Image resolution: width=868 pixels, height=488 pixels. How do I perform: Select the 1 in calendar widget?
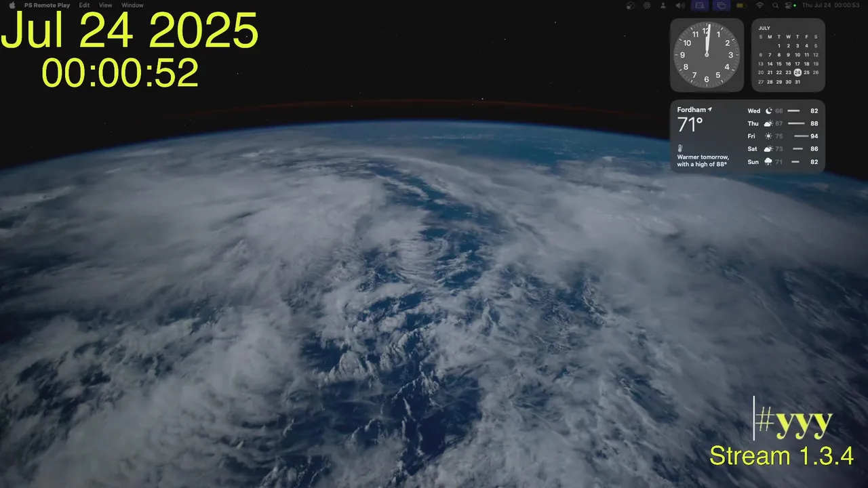point(779,45)
